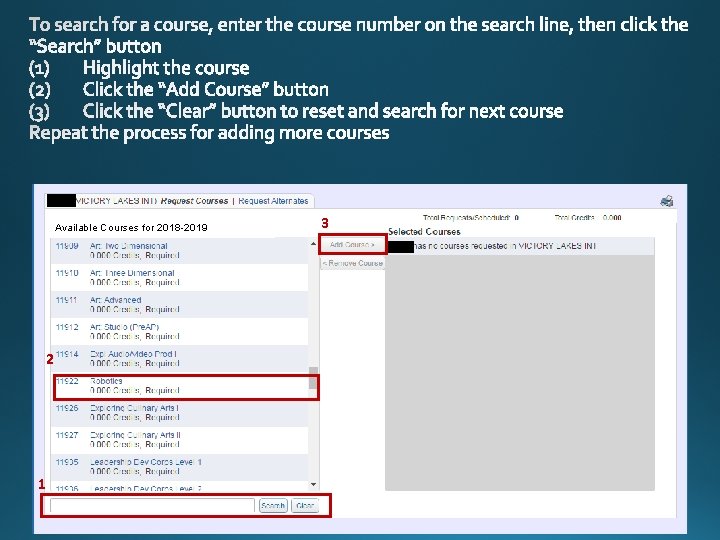Open the Request Alternates tab

[x=273, y=201]
